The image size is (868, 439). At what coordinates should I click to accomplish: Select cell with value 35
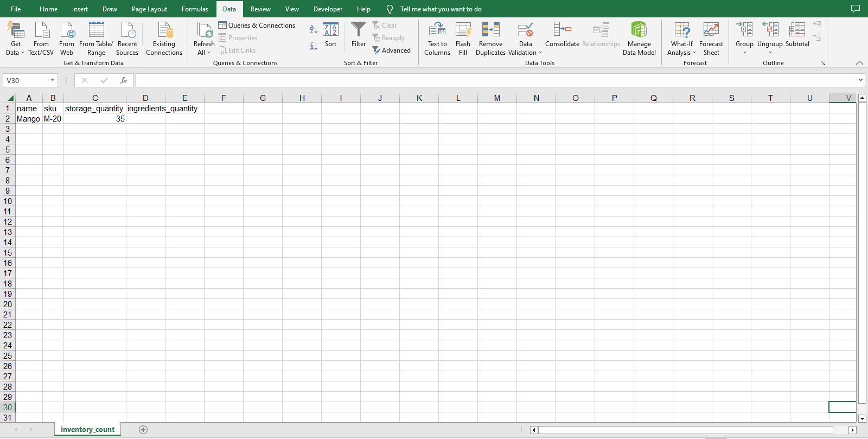pos(95,119)
